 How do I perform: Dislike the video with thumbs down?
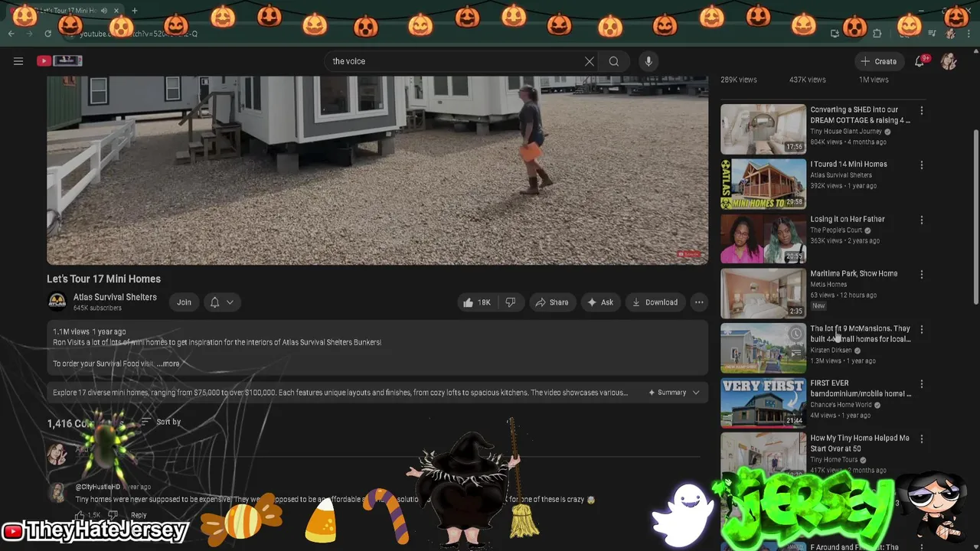(x=510, y=302)
